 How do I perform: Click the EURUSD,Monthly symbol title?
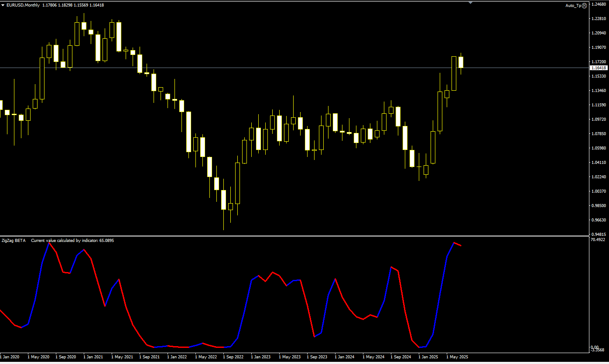click(22, 5)
